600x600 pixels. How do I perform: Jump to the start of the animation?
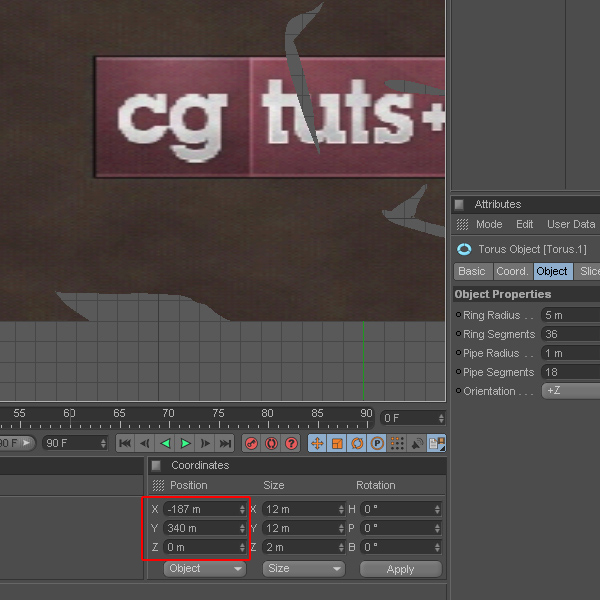[125, 443]
